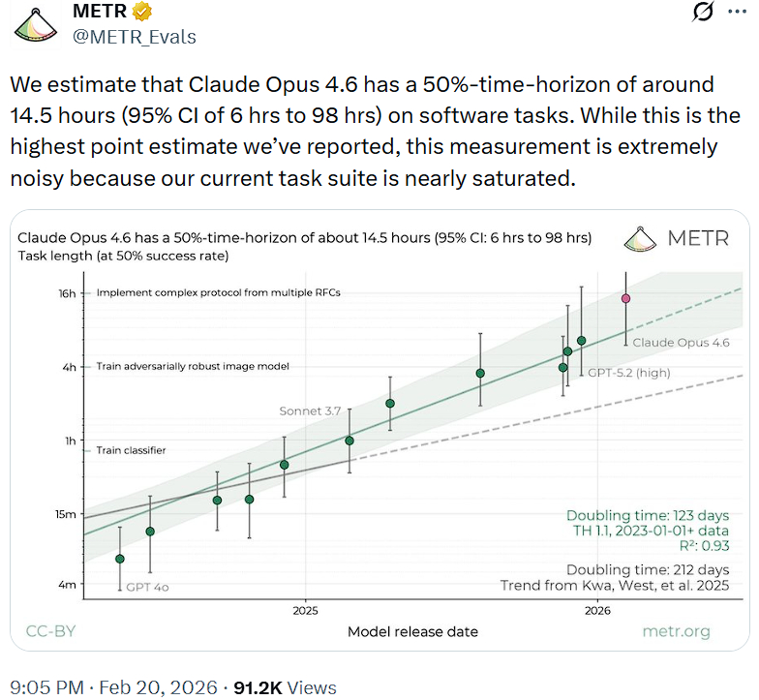Click the tweet body text about the 50%-time-horizon
Screen dimensions: 759x700
(363, 131)
